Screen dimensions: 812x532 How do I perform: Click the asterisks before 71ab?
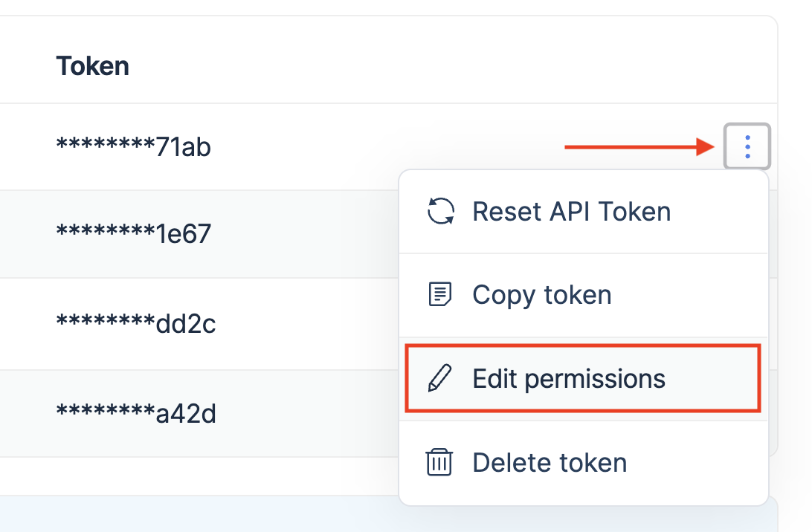[x=106, y=145]
